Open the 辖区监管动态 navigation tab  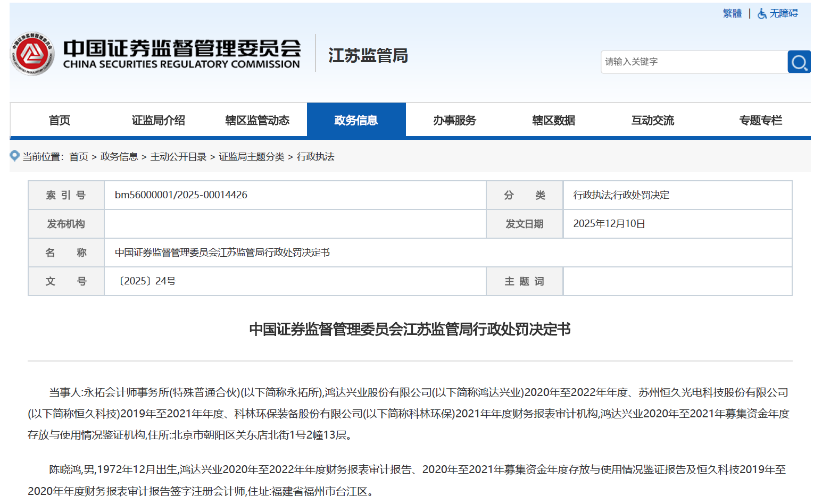[258, 120]
